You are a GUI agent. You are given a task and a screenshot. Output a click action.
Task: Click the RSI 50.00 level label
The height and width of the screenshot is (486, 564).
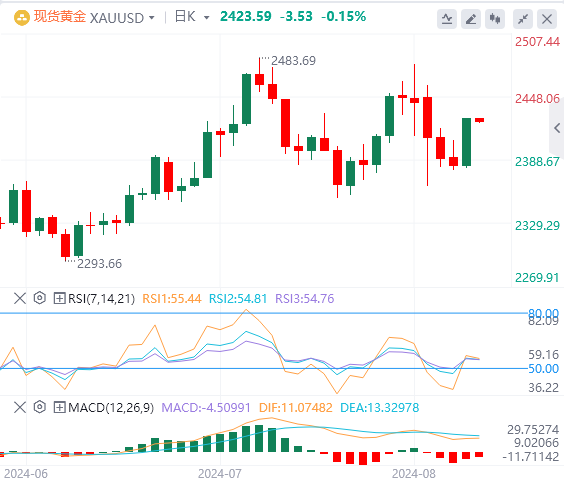tap(543, 369)
